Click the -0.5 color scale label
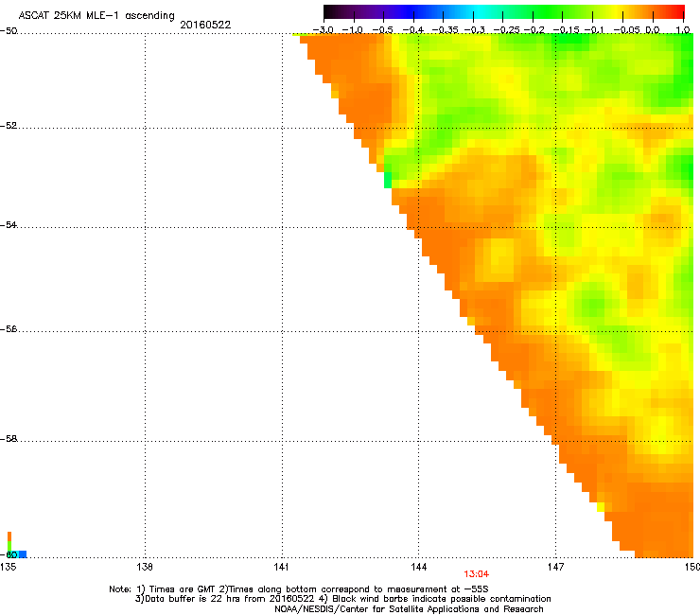The height and width of the screenshot is (615, 700). pyautogui.click(x=382, y=30)
